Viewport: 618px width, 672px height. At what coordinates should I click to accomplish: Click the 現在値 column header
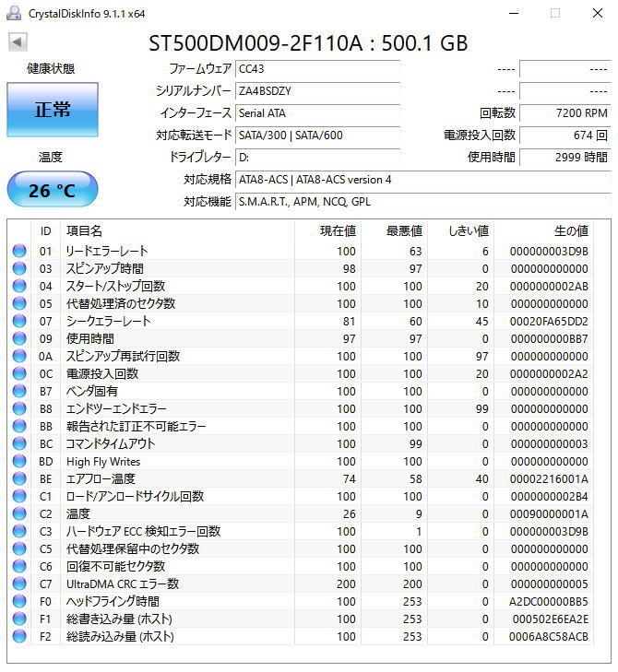click(x=328, y=231)
